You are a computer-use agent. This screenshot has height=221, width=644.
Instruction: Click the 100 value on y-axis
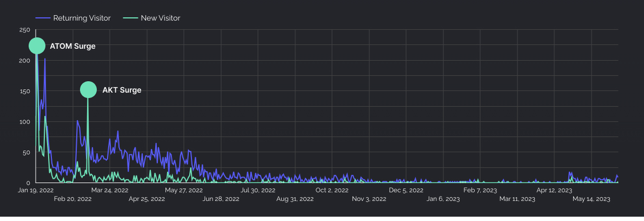tap(24, 121)
